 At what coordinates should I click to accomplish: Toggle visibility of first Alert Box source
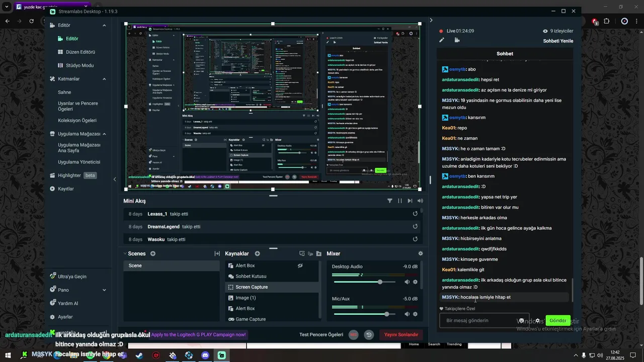point(300,266)
